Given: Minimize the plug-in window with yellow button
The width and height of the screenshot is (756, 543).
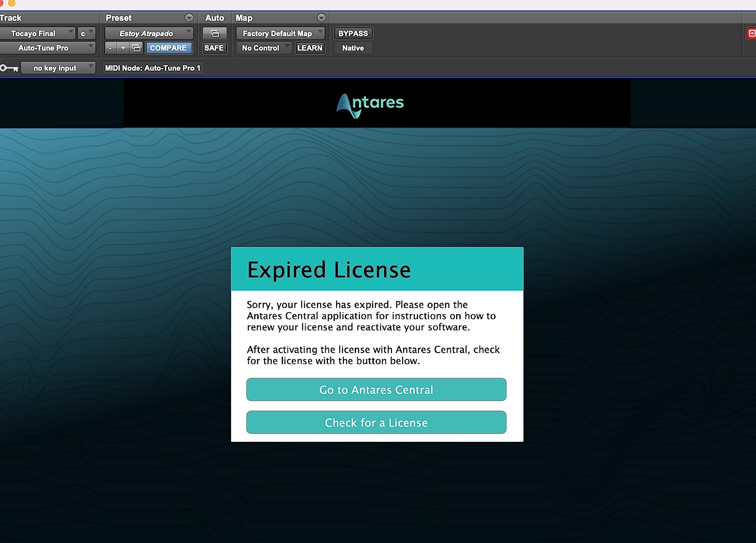Looking at the screenshot, I should click(12, 3).
